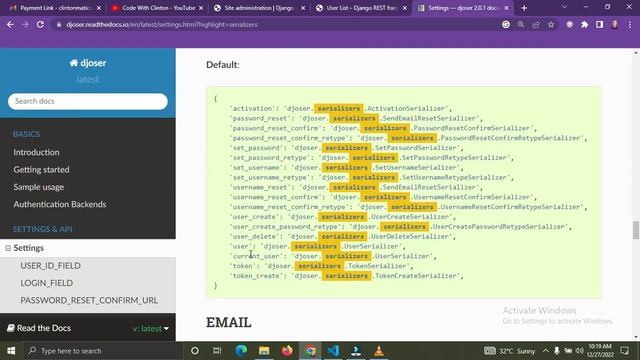Click the microphone tray icon
640x360 pixels.
click(557, 351)
